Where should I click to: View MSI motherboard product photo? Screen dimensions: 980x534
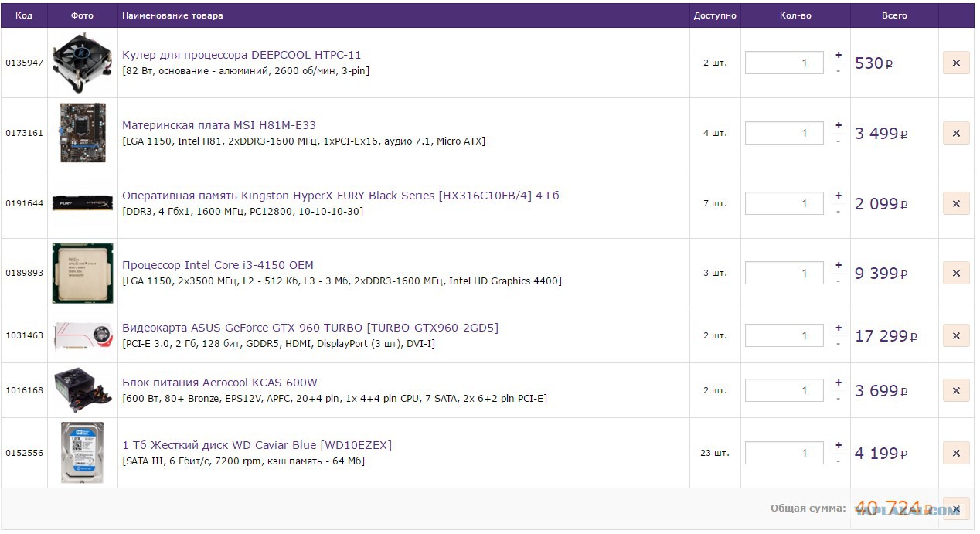coord(82,133)
